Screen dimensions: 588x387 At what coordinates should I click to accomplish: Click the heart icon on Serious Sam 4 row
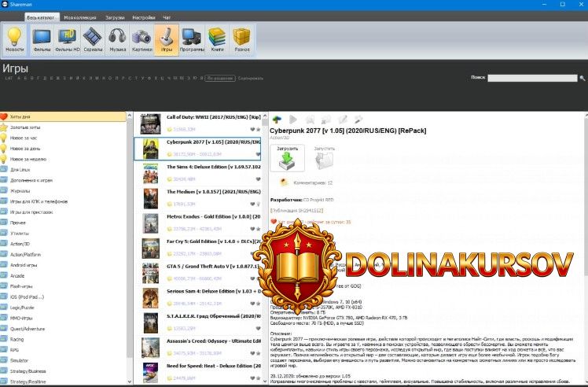[252, 304]
